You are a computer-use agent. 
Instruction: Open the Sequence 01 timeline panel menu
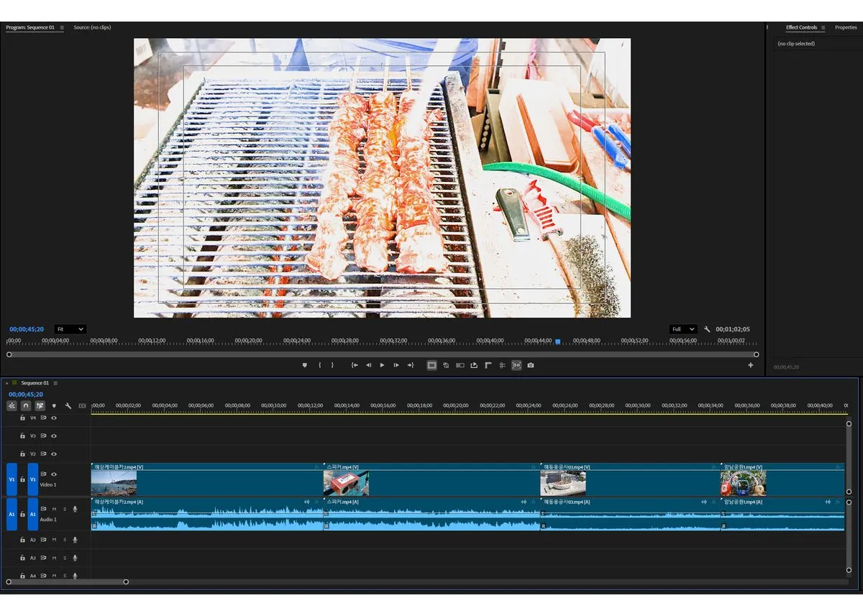[x=55, y=383]
